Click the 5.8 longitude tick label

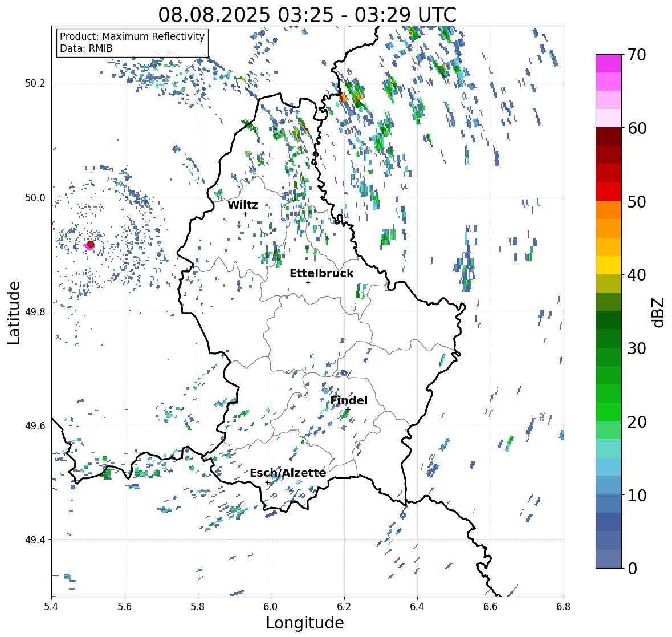click(198, 607)
